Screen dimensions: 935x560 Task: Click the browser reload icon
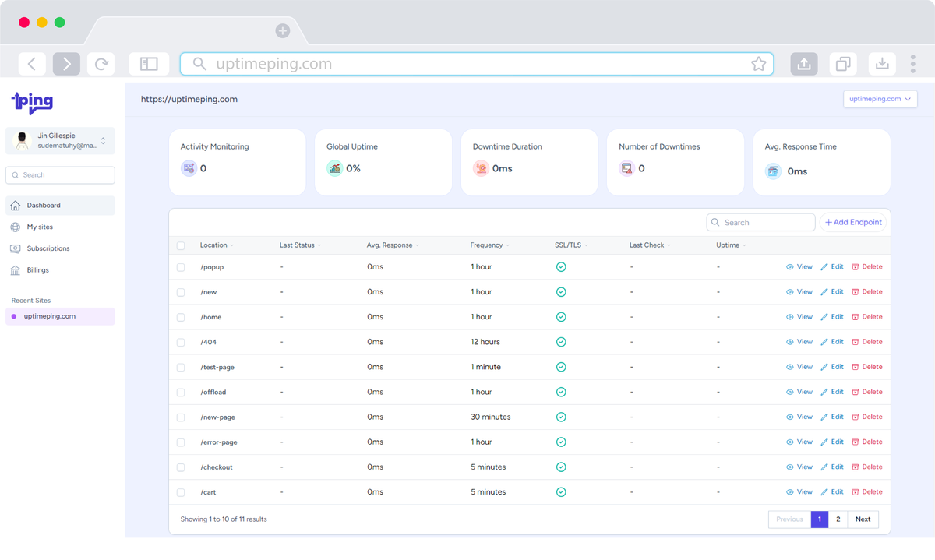pyautogui.click(x=101, y=64)
